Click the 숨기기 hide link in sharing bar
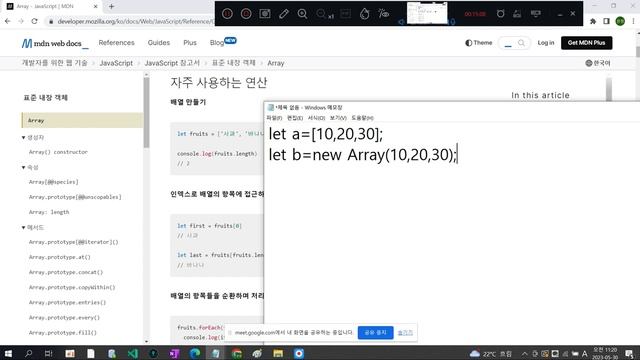This screenshot has width=640, height=360. [x=405, y=333]
